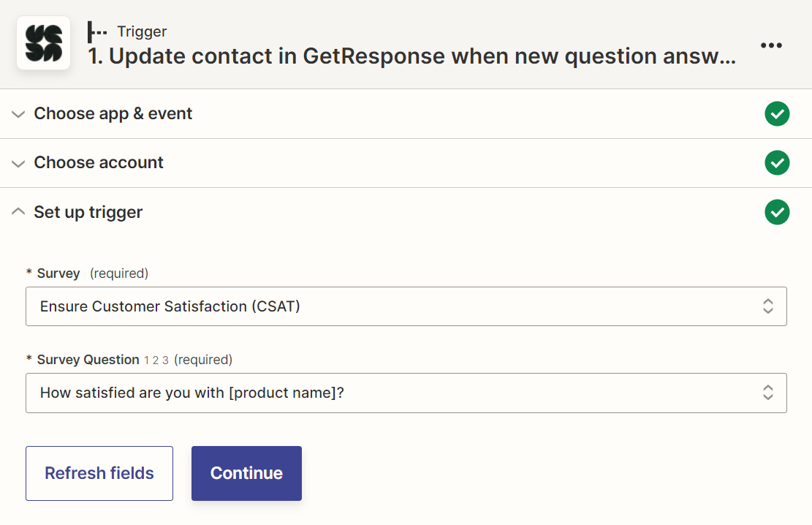The height and width of the screenshot is (525, 812).
Task: Click the Continue button
Action: coord(246,473)
